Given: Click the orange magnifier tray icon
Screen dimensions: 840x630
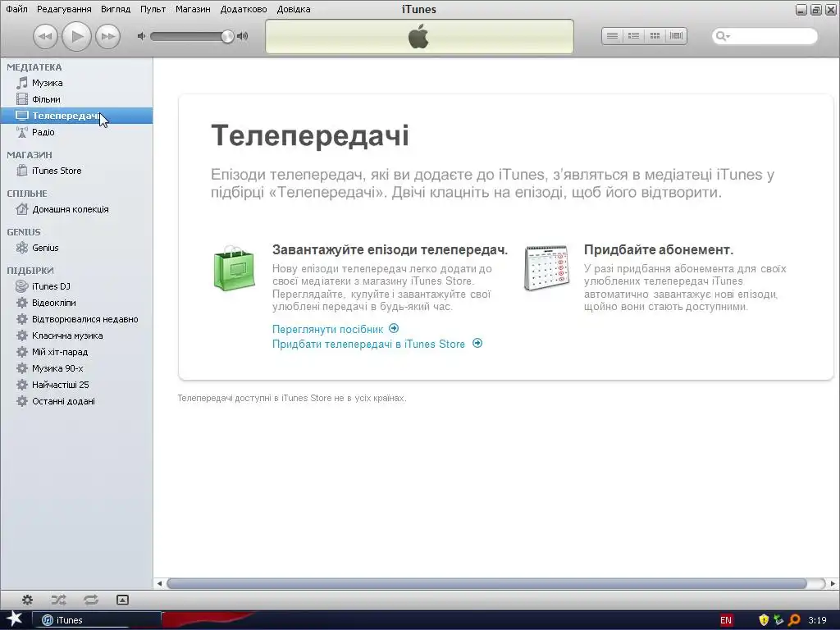Looking at the screenshot, I should pyautogui.click(x=794, y=620).
